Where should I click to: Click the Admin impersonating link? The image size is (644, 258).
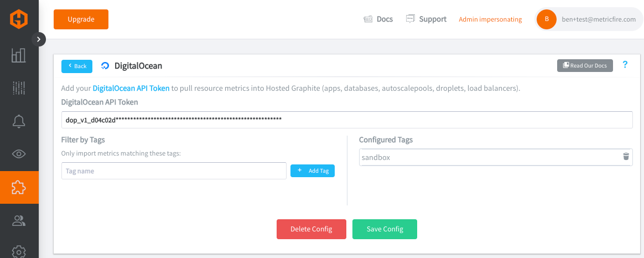click(490, 19)
